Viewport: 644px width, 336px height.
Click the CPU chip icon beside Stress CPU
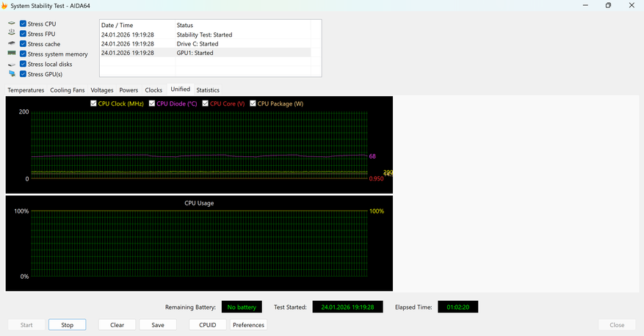coord(12,24)
